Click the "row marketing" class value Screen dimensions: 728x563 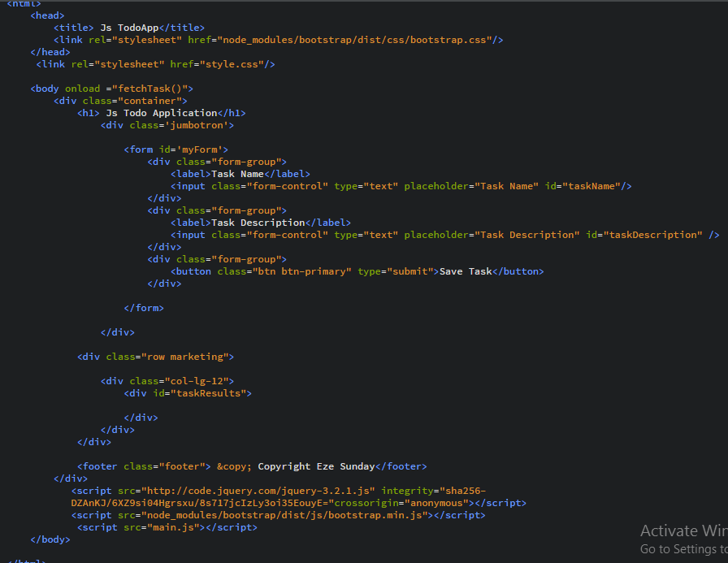click(x=184, y=357)
